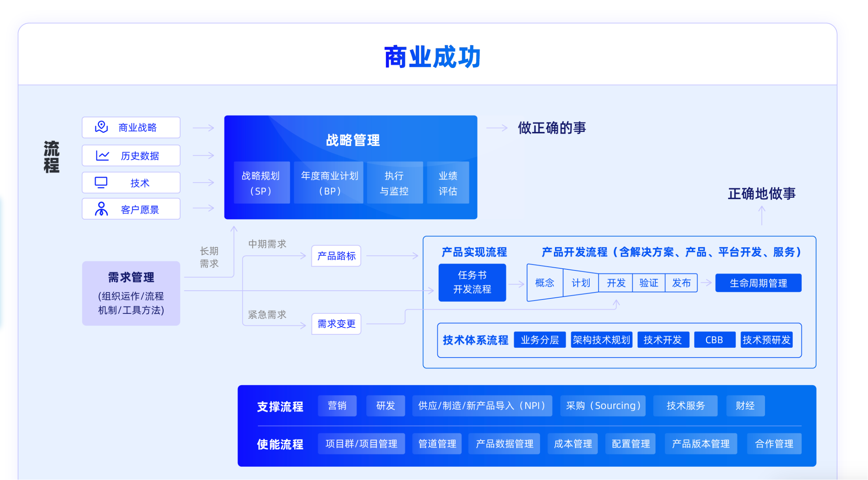Click the 采购 (Sourcing) item
This screenshot has height=480, width=868.
[603, 406]
